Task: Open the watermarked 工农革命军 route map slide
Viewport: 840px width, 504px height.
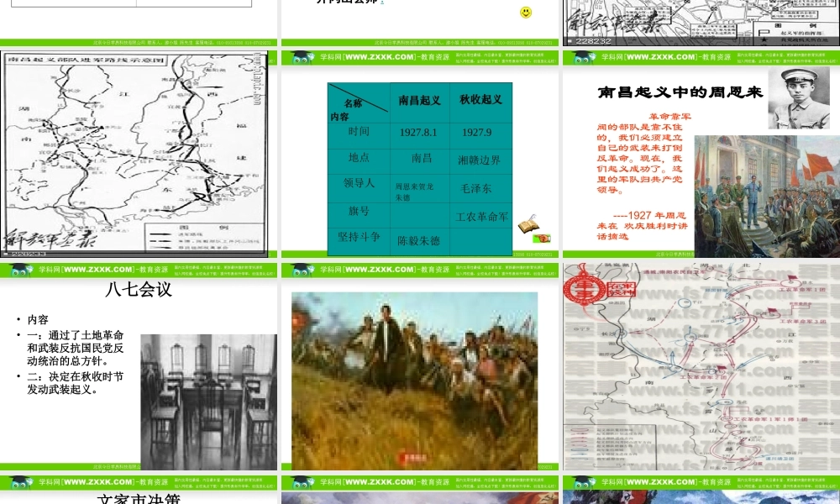Action: 701,367
